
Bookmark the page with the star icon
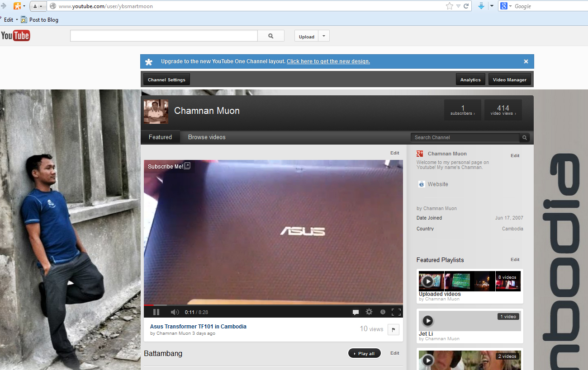click(449, 6)
